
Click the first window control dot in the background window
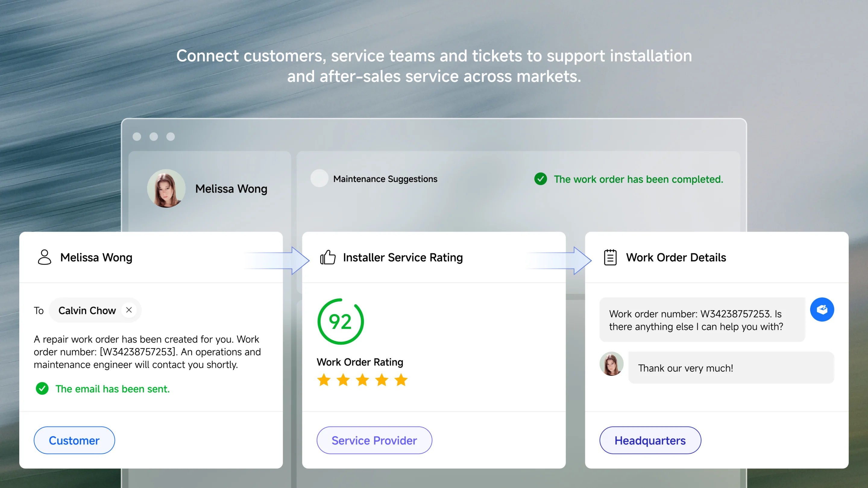point(137,136)
